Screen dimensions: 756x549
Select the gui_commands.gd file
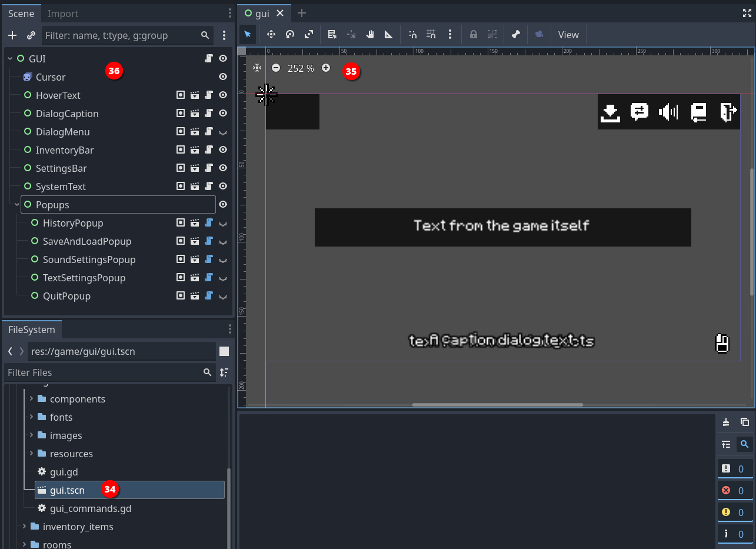(91, 508)
